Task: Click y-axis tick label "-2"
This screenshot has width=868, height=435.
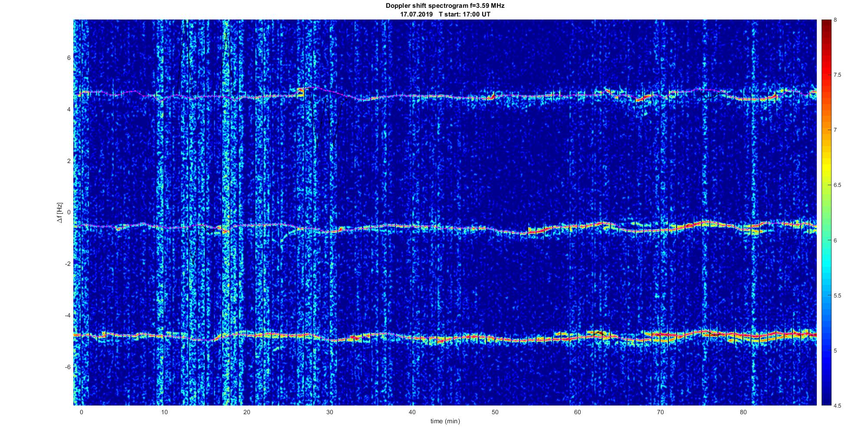Action: tap(68, 264)
